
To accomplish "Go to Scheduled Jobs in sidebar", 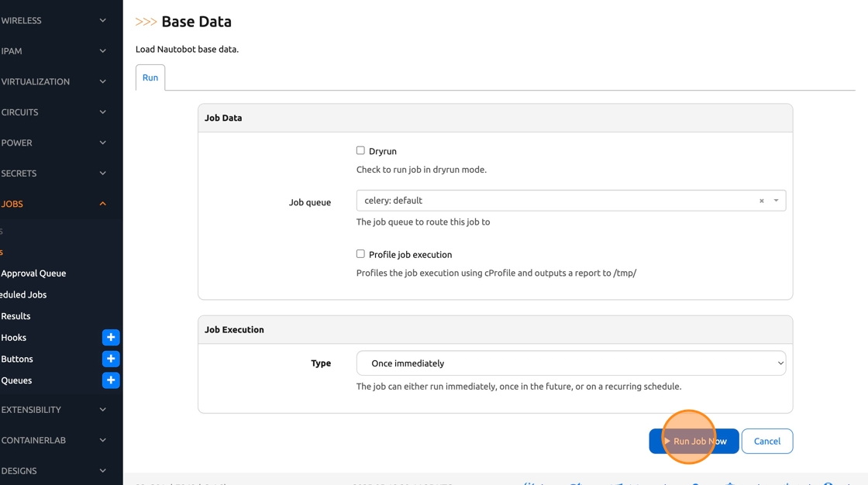I will pyautogui.click(x=24, y=295).
